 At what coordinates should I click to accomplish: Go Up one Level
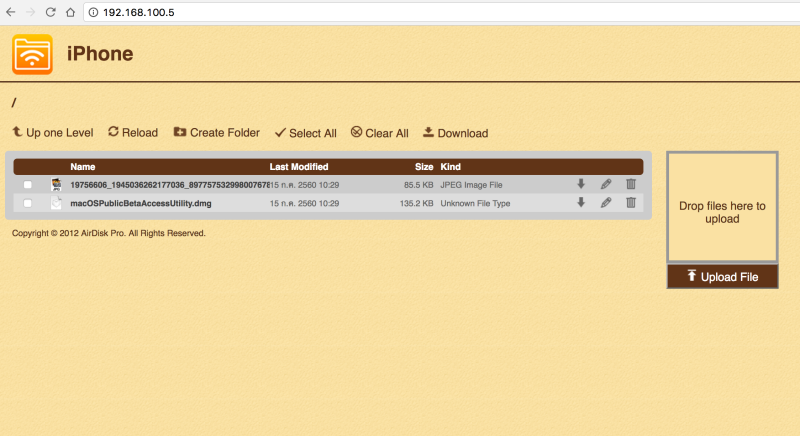pos(53,133)
